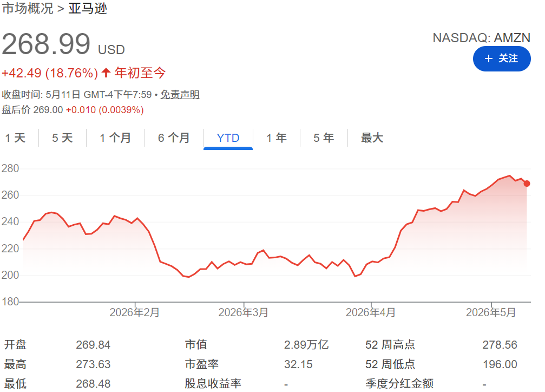545x392 pixels.
Task: Click the 268.99 current price
Action: [46, 44]
